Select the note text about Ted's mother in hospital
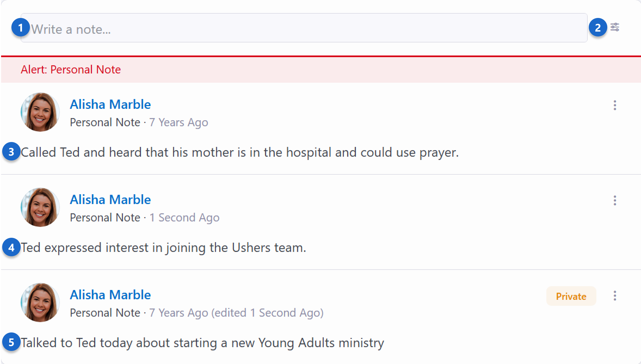The image size is (641, 364). (239, 152)
